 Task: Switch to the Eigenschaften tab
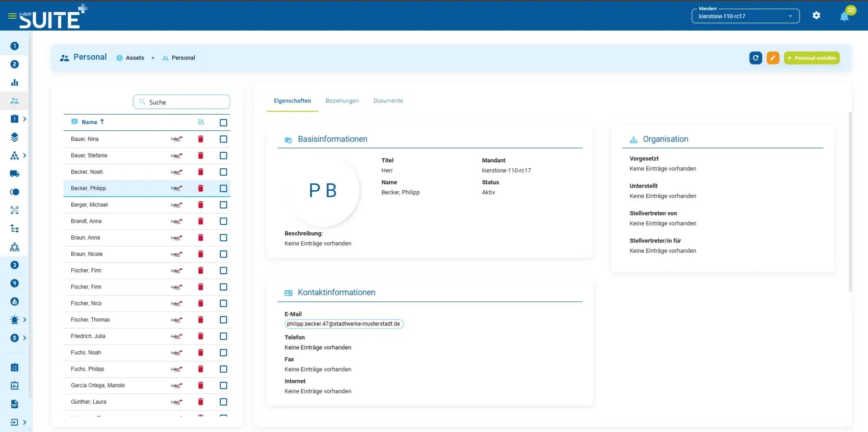pos(292,101)
